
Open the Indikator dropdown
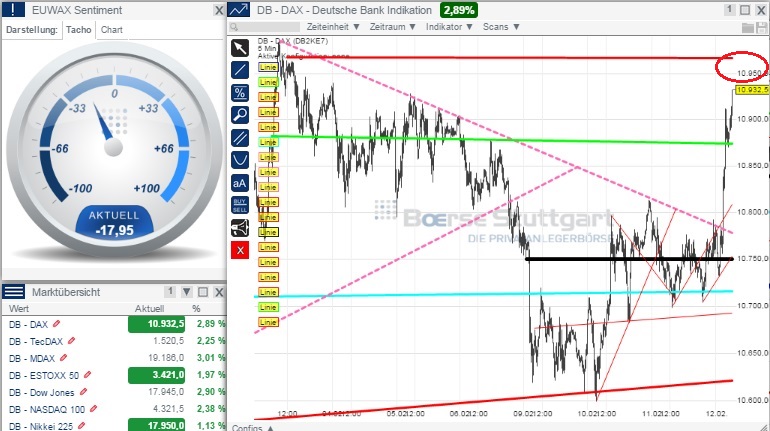(x=449, y=27)
